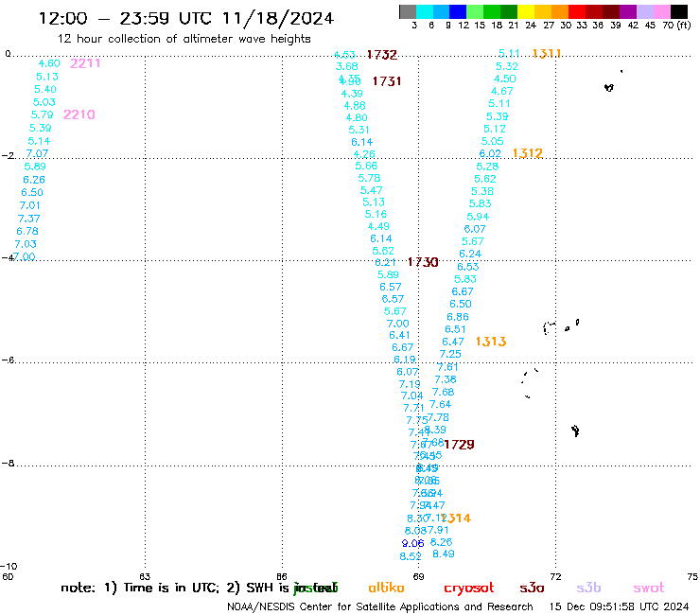Click the subtitle about altimeter wave heights
This screenshot has width=700, height=615.
pyautogui.click(x=184, y=39)
